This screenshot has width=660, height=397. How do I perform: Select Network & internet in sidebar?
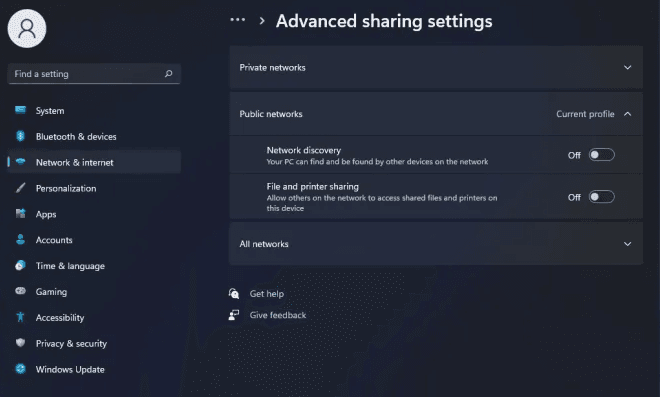[x=94, y=162]
